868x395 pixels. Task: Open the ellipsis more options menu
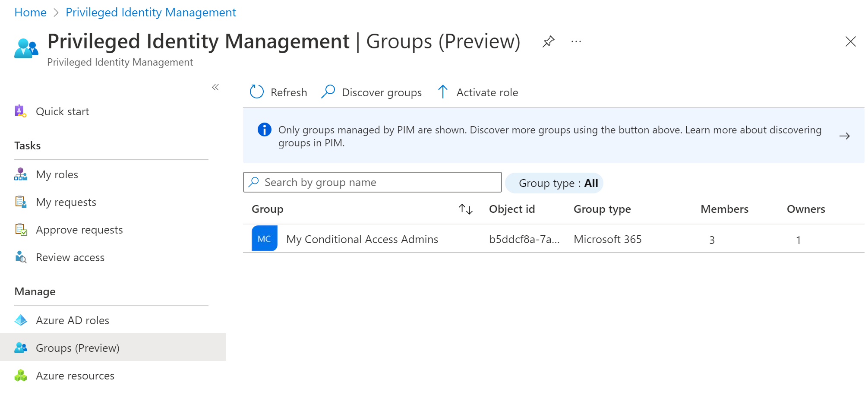click(576, 42)
